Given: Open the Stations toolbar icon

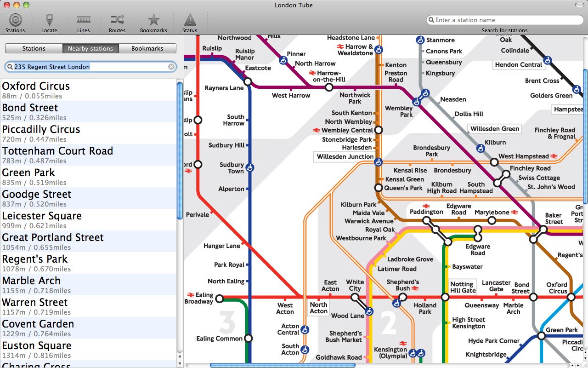Looking at the screenshot, I should 15,20.
